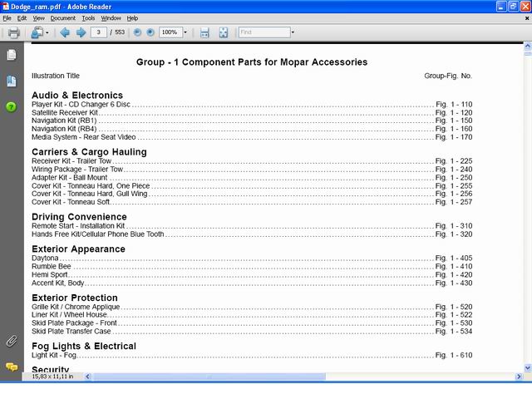Open the Help menu
Image resolution: width=532 pixels, height=399 pixels.
132,18
